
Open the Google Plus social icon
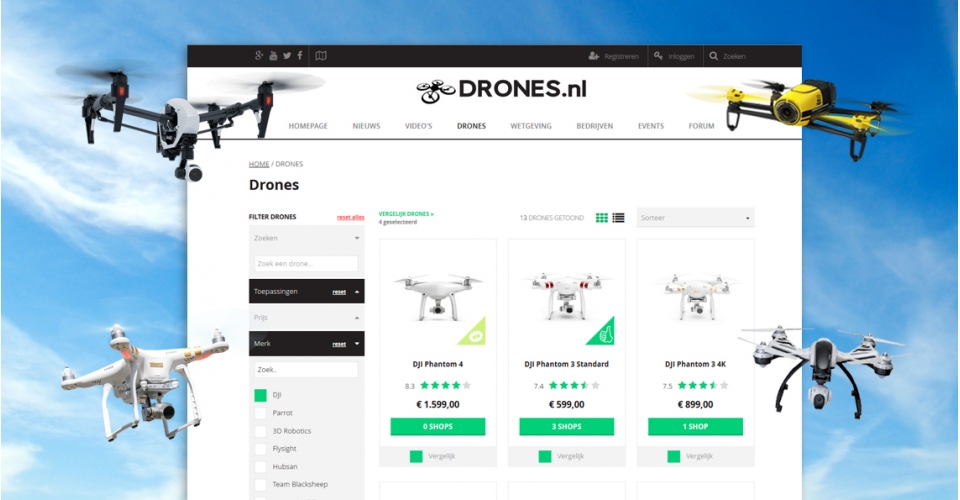(x=260, y=56)
